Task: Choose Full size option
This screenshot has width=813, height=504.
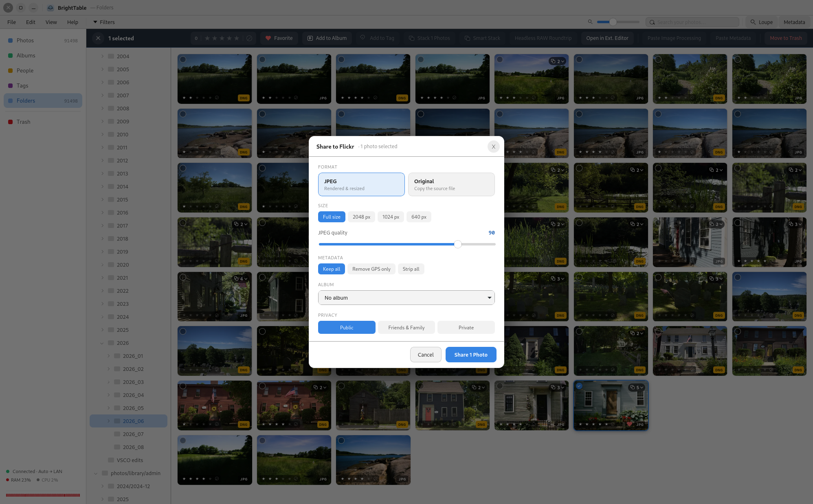Action: 332,217
